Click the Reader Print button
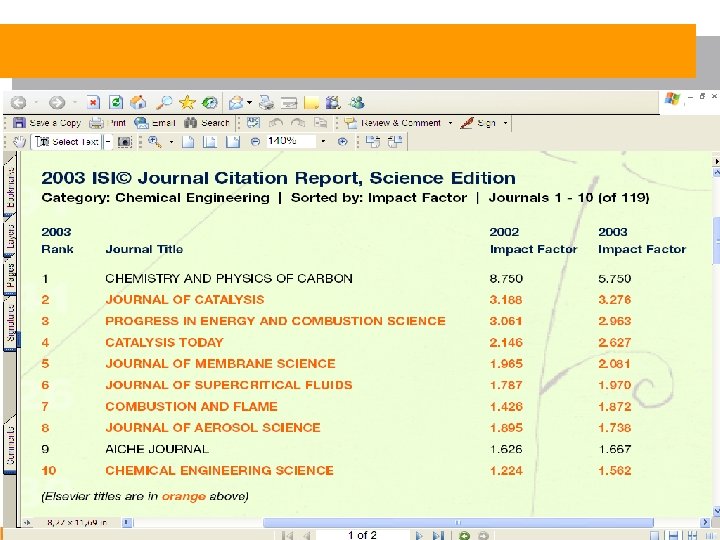Image resolution: width=720 pixels, height=540 pixels. [x=107, y=123]
